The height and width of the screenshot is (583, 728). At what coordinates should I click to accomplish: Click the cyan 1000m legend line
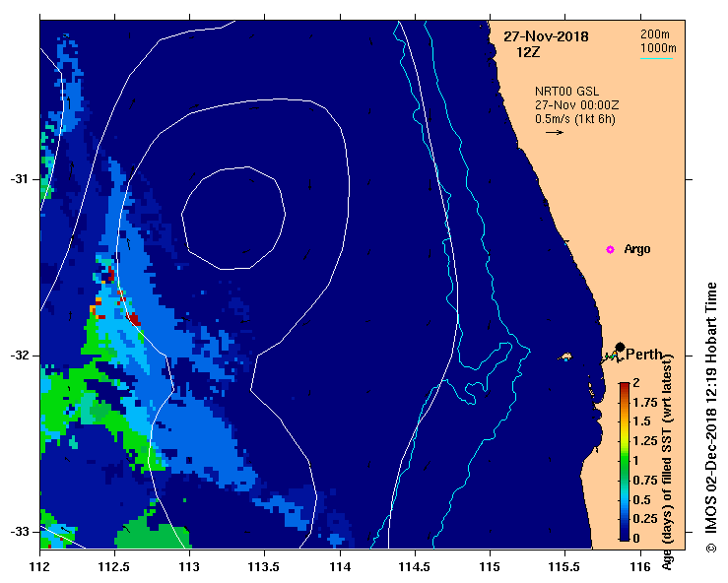coord(656,58)
